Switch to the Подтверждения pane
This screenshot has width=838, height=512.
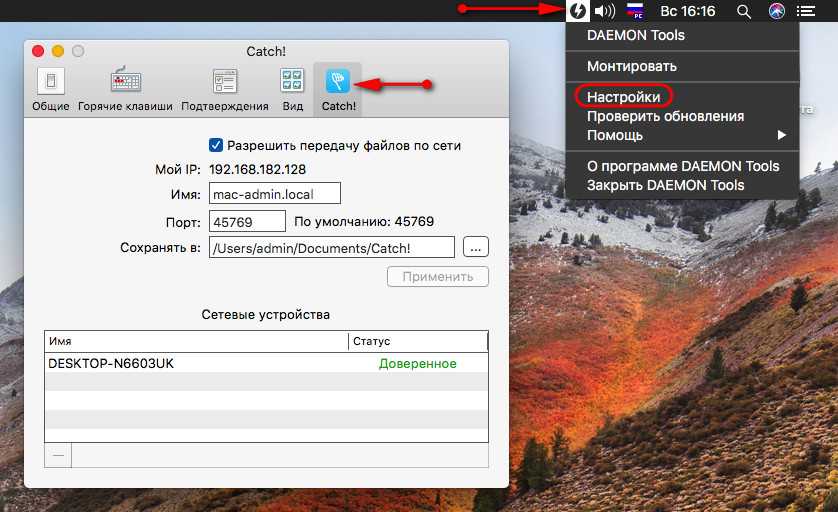click(x=225, y=88)
